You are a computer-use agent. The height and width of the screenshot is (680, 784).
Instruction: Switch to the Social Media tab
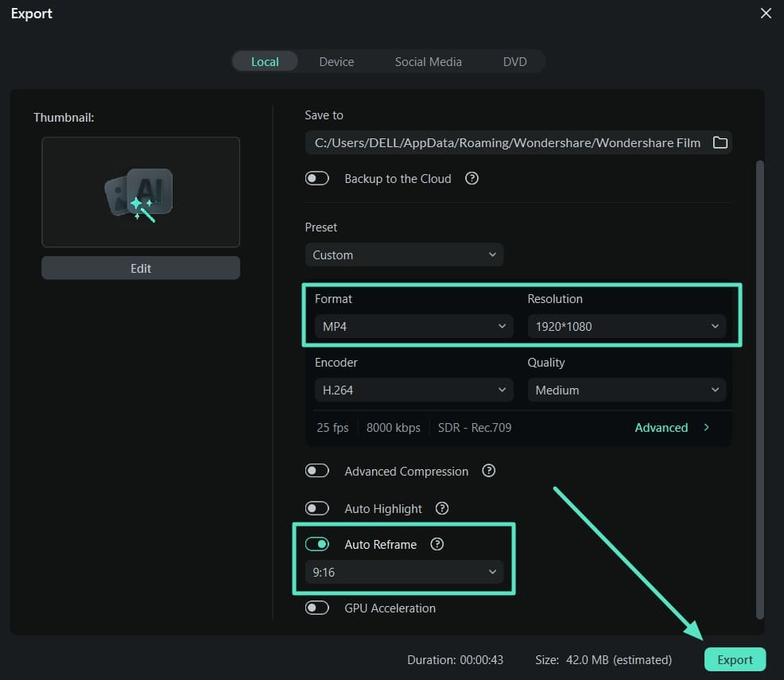pyautogui.click(x=428, y=61)
